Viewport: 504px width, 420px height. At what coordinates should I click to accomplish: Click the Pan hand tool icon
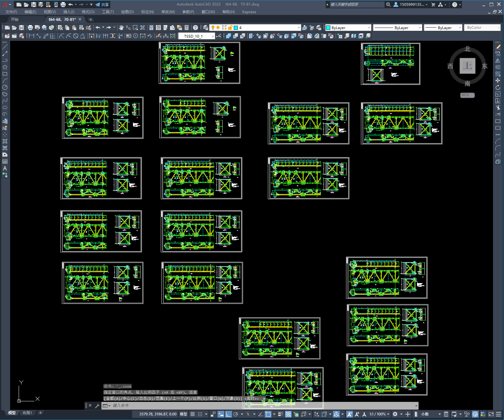tap(121, 28)
